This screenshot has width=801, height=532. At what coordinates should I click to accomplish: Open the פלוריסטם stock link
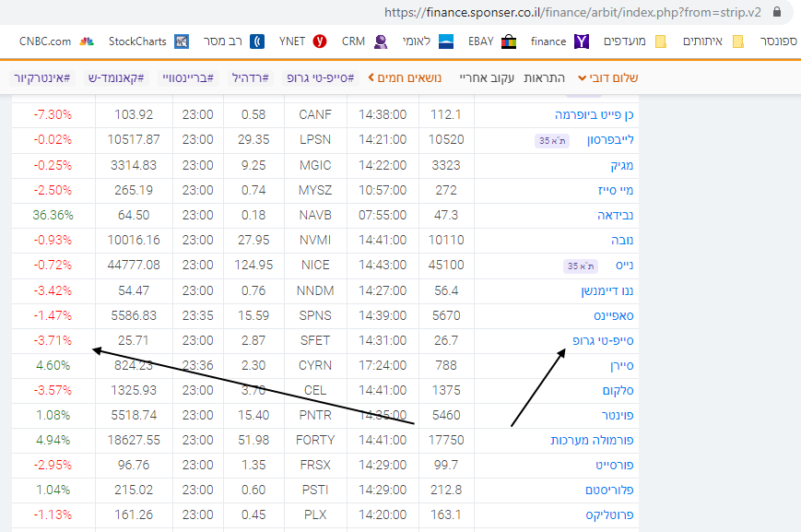pos(609,491)
